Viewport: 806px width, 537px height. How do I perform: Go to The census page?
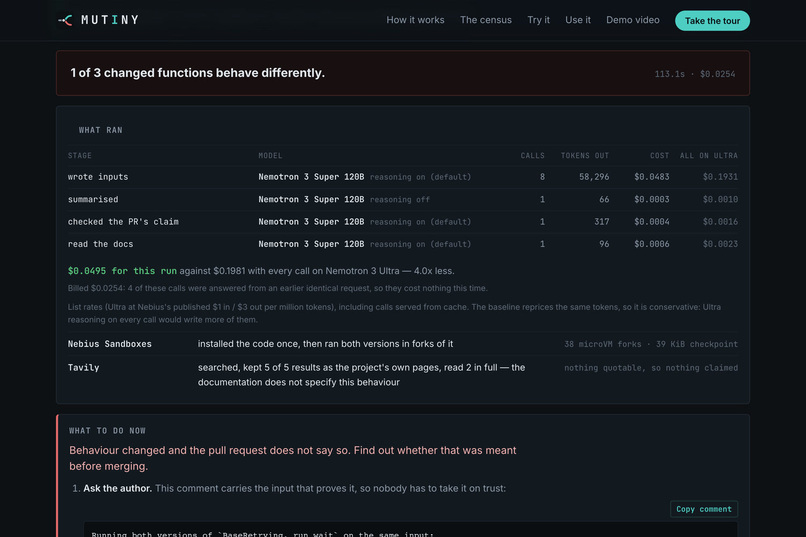point(486,20)
